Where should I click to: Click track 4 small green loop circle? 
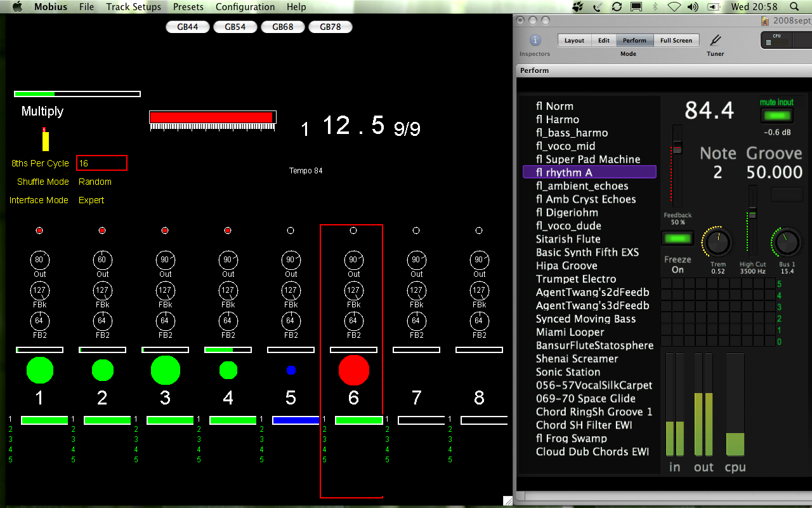tap(228, 370)
